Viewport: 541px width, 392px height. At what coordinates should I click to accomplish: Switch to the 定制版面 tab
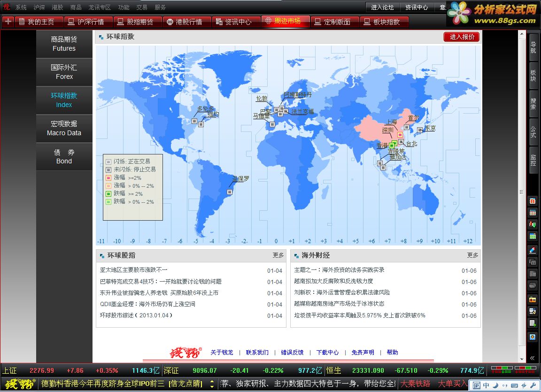pyautogui.click(x=335, y=22)
